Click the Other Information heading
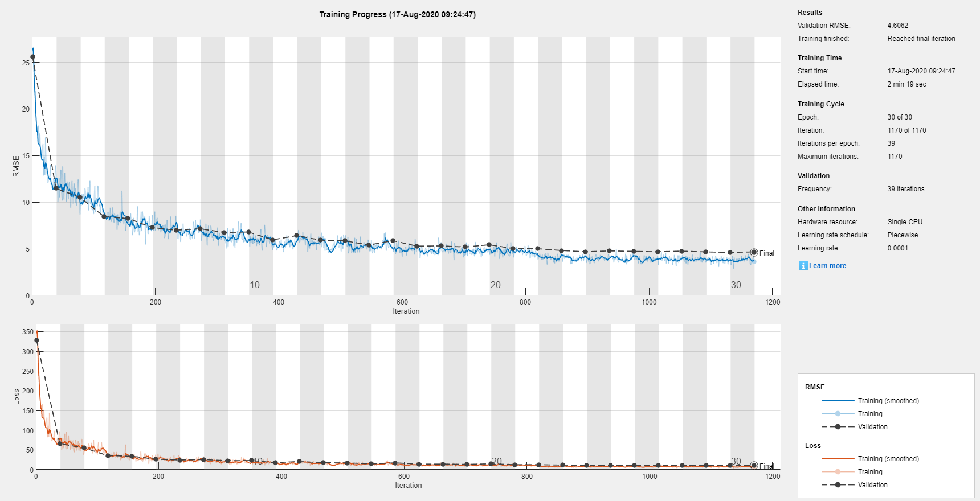This screenshot has height=501, width=980. [x=826, y=209]
